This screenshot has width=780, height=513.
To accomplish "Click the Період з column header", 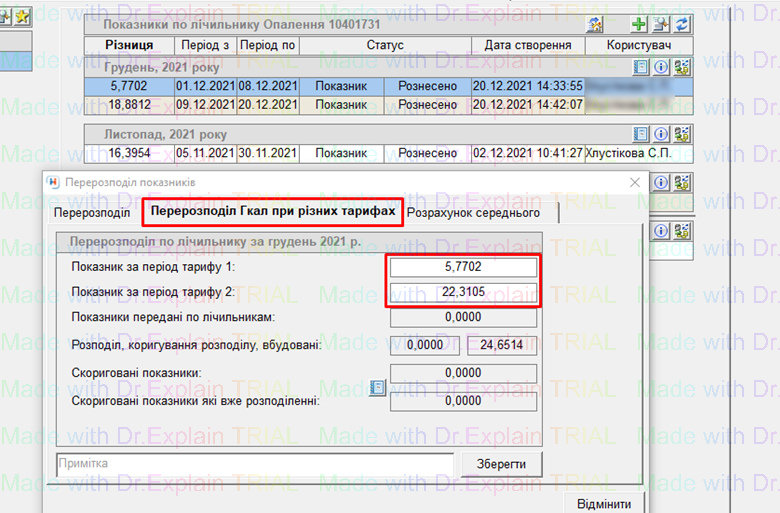I will coord(204,46).
